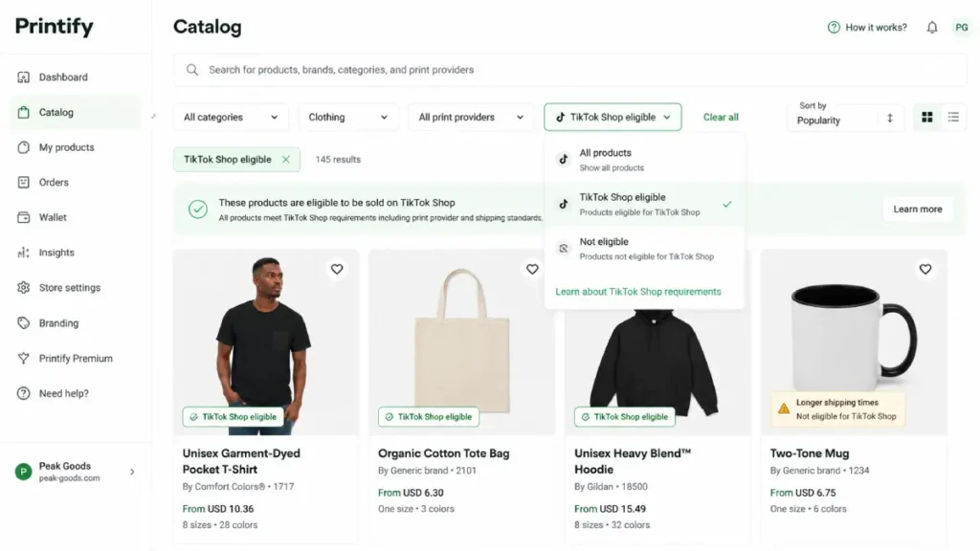Open My products in the sidebar
Screen dimensions: 980x551
pyautogui.click(x=76, y=147)
